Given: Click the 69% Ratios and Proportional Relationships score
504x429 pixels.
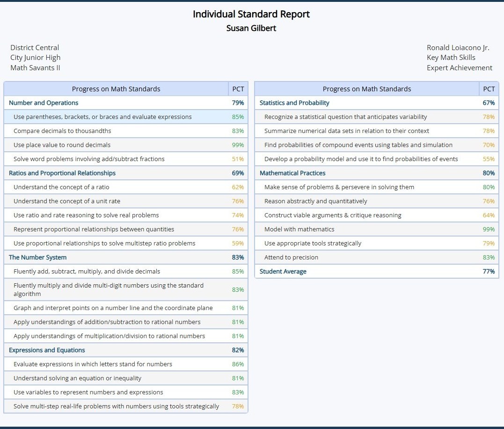Looking at the screenshot, I should [238, 173].
